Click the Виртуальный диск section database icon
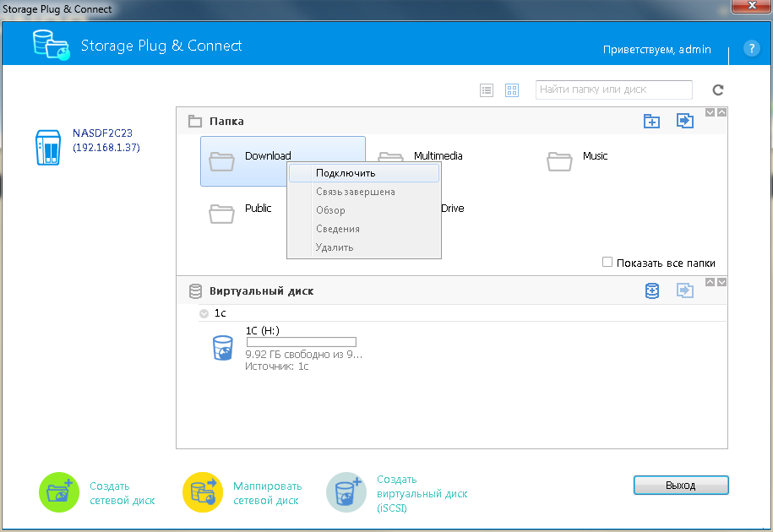773x532 pixels. click(195, 291)
